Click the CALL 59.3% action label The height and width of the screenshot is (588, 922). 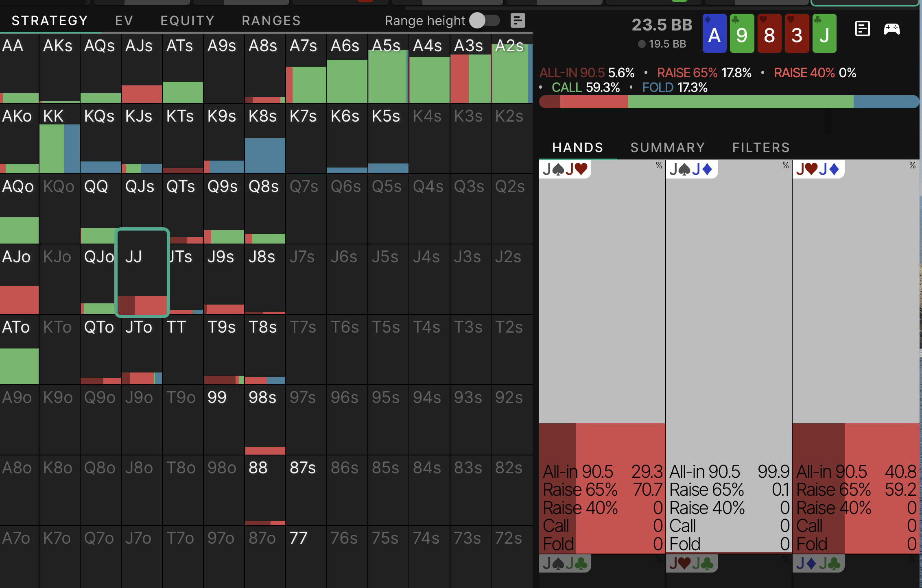[x=586, y=87]
